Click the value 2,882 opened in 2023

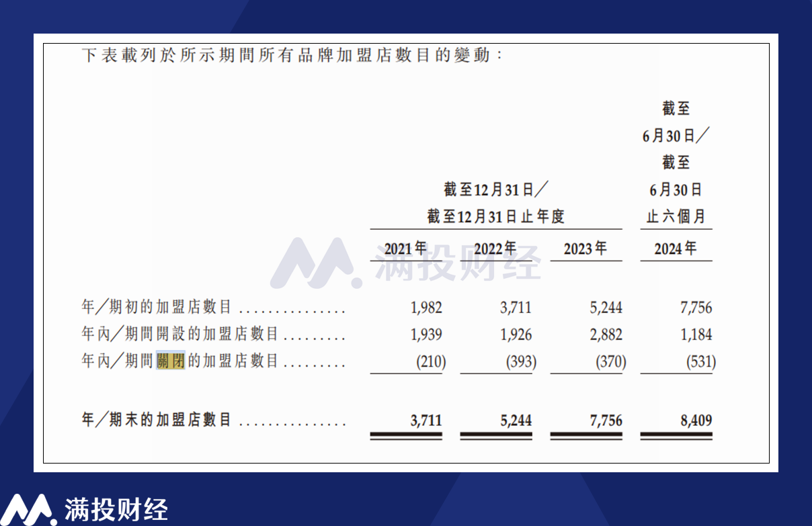pyautogui.click(x=606, y=335)
